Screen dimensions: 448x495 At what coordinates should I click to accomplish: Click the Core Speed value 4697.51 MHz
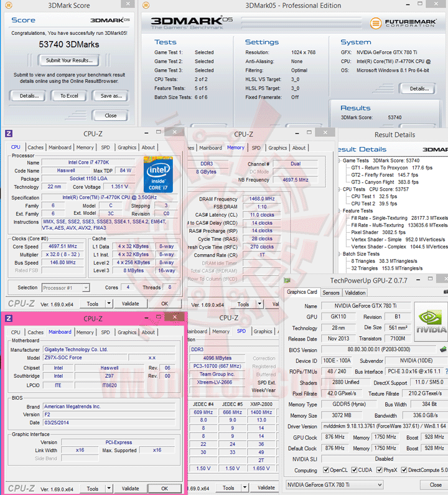point(63,246)
